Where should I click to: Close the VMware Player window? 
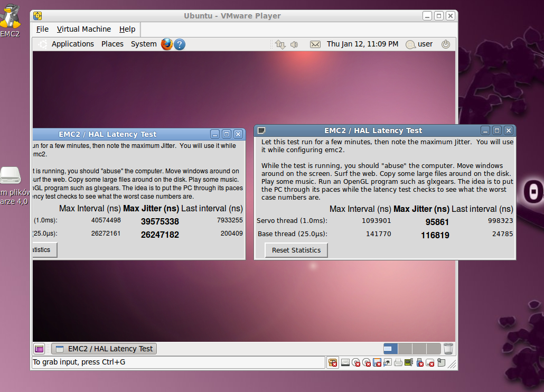pyautogui.click(x=451, y=16)
